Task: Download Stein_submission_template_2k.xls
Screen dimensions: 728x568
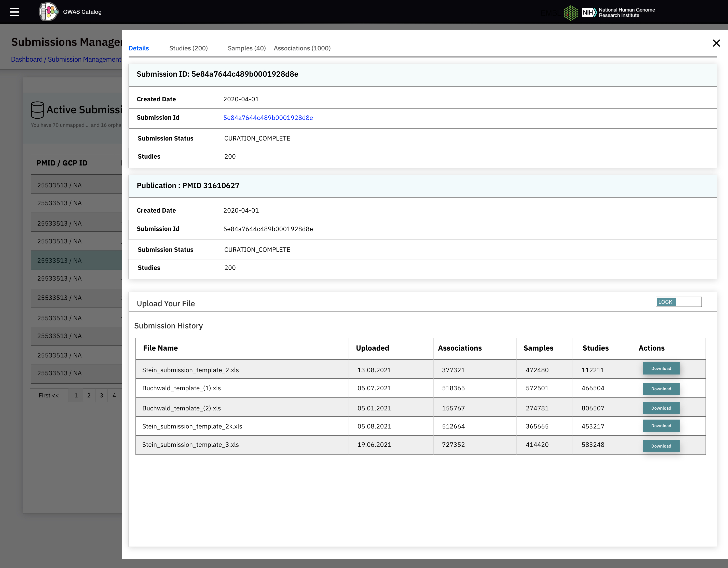Action: pos(661,426)
